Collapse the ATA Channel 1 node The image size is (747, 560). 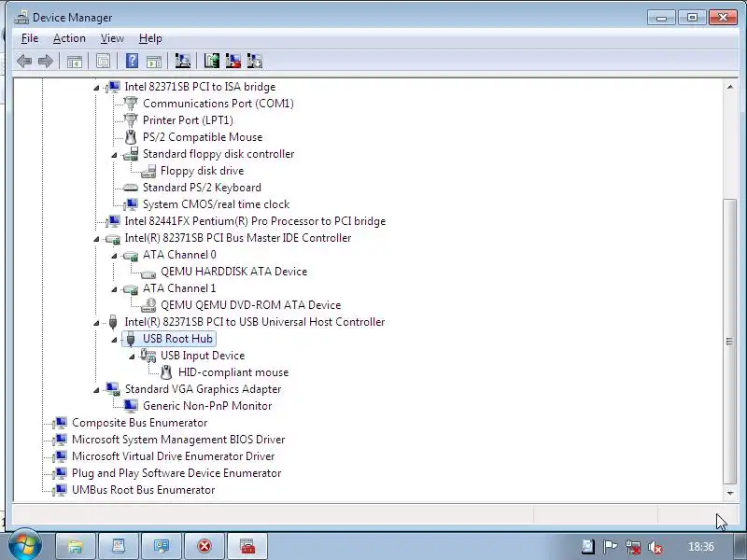pos(114,289)
